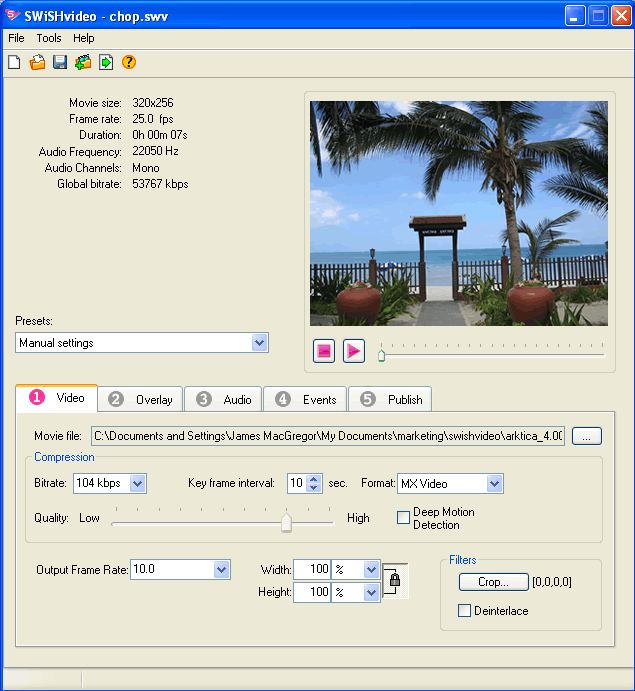635x691 pixels.
Task: Open the Format MX Video dropdown
Action: (x=494, y=484)
